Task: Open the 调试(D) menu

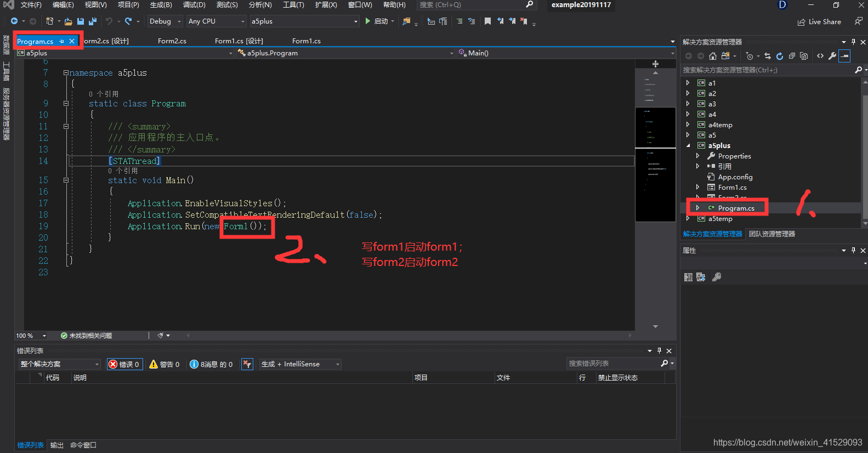Action: tap(194, 5)
